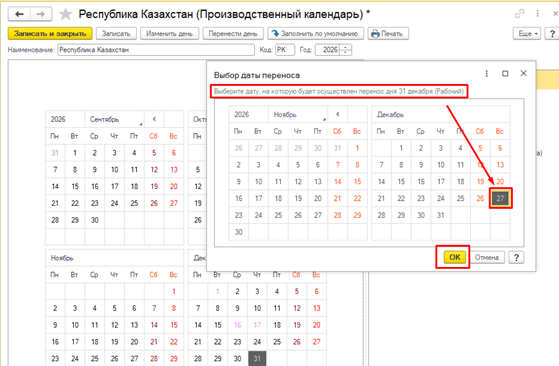Print the calendar via Печать
The width and height of the screenshot is (559, 366).
(388, 33)
